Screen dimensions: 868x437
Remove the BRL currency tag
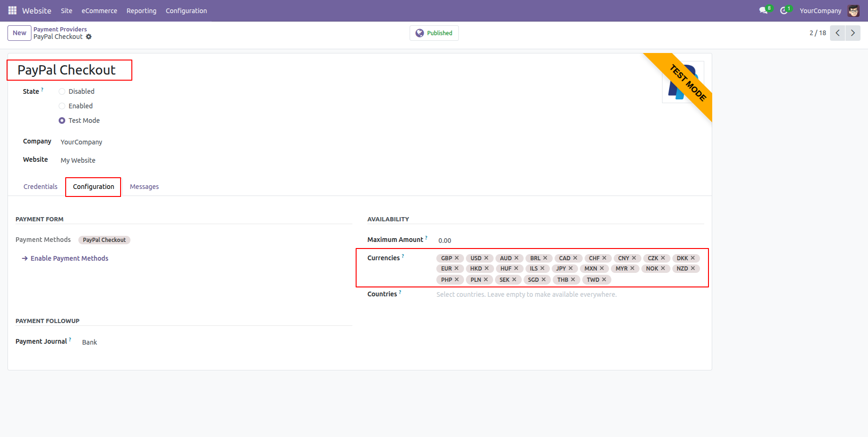click(545, 258)
